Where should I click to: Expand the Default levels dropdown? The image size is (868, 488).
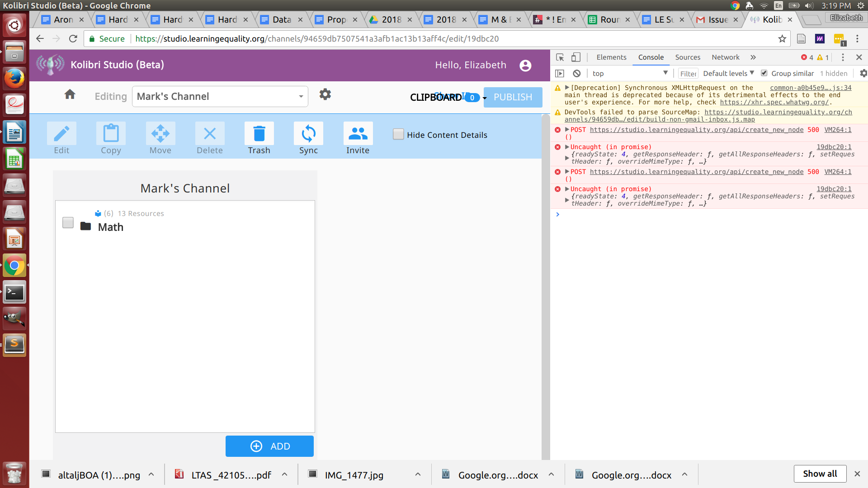coord(728,73)
